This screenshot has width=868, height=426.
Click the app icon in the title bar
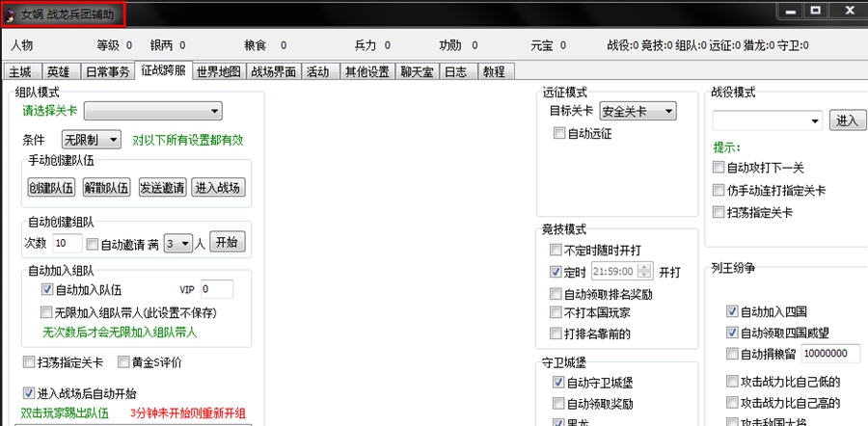coord(10,15)
